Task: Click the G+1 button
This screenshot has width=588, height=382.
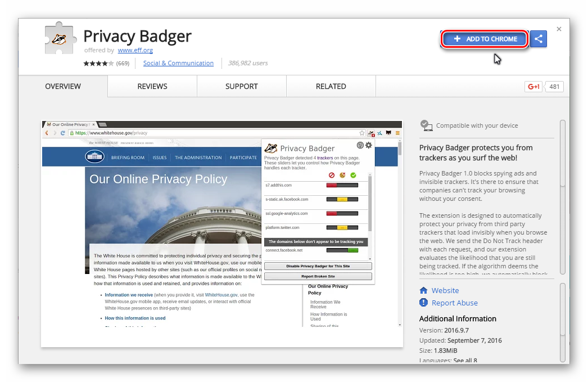Action: [533, 87]
